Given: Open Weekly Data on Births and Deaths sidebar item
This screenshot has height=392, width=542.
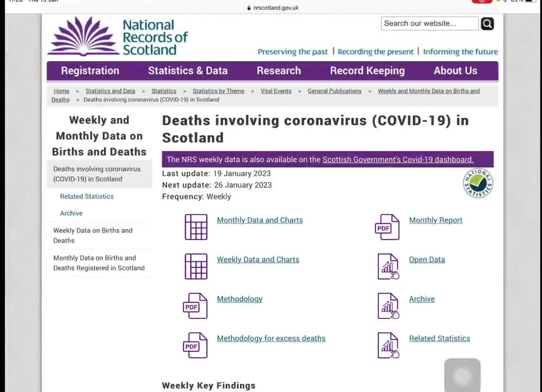Looking at the screenshot, I should pyautogui.click(x=93, y=235).
